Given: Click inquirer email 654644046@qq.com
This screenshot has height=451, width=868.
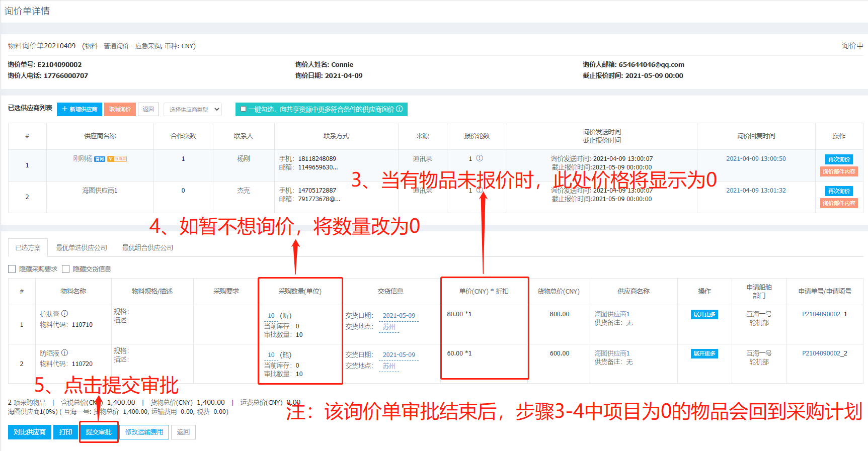Looking at the screenshot, I should click(x=651, y=64).
